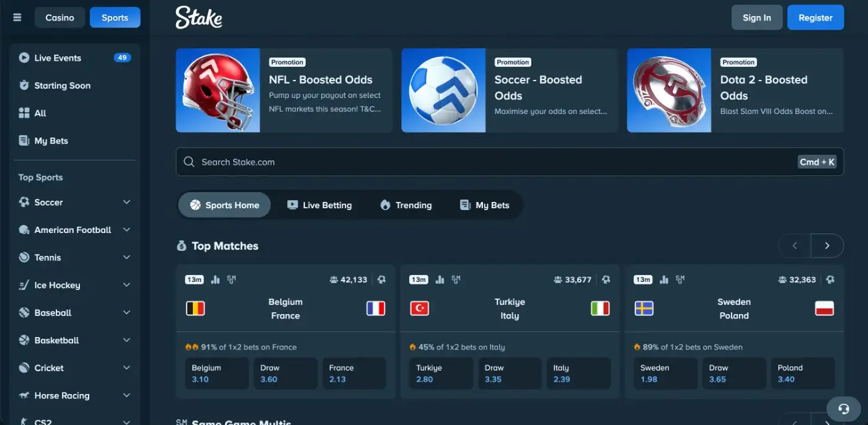Expand the Tennis sidebar section
This screenshot has width=868, height=425.
click(126, 257)
